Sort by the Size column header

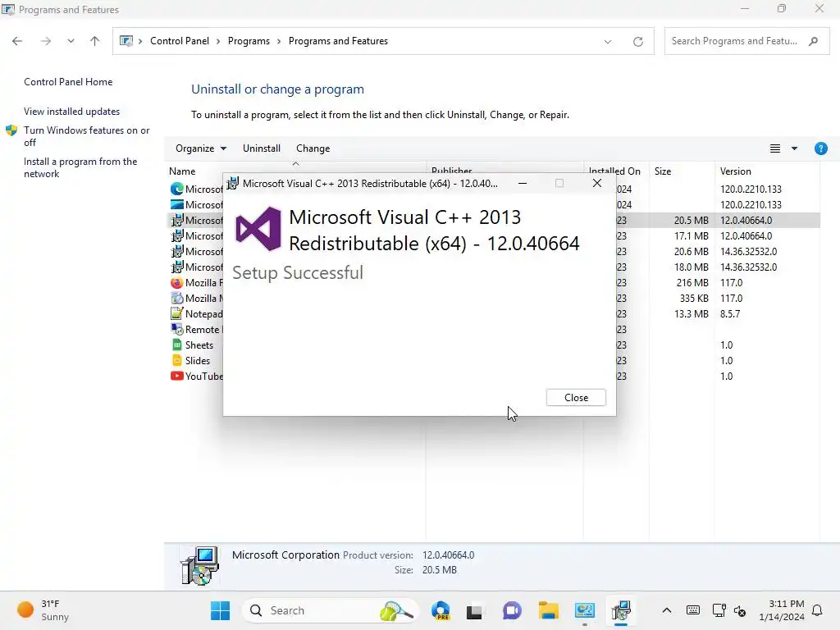pos(663,171)
